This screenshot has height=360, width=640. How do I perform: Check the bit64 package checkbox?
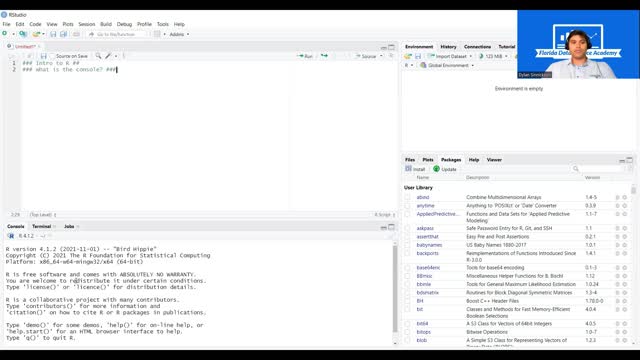pyautogui.click(x=407, y=324)
